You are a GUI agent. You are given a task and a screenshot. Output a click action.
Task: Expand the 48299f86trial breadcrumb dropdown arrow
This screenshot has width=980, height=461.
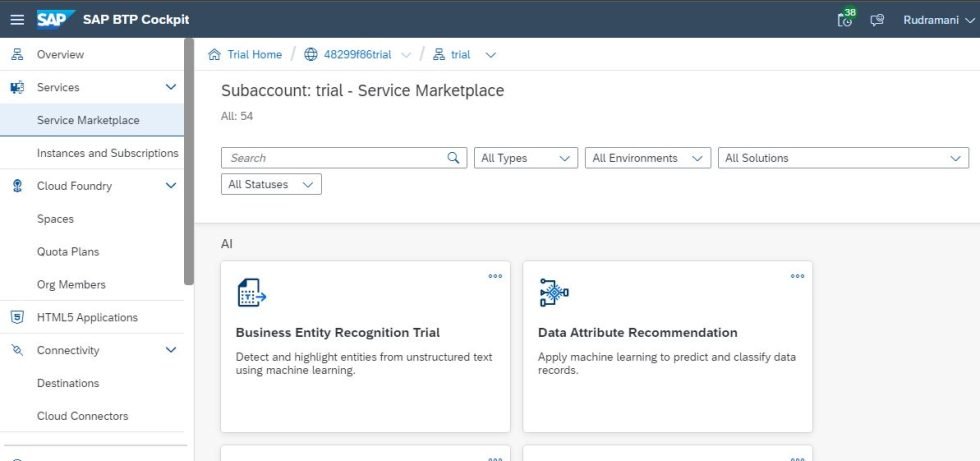click(x=406, y=55)
